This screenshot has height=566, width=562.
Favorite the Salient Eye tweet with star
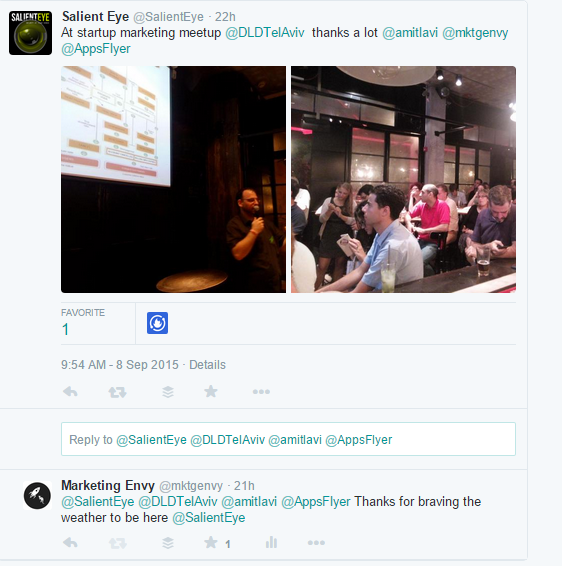tap(211, 391)
